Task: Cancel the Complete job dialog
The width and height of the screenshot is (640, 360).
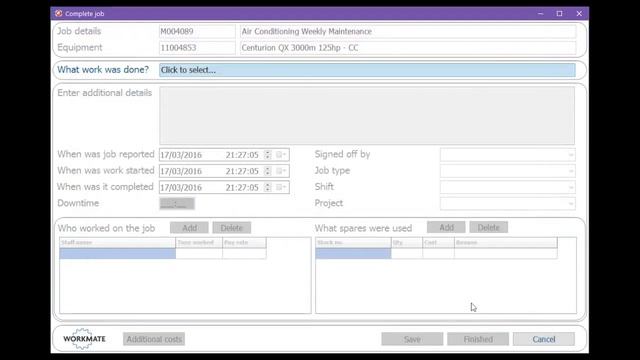Action: (x=544, y=339)
